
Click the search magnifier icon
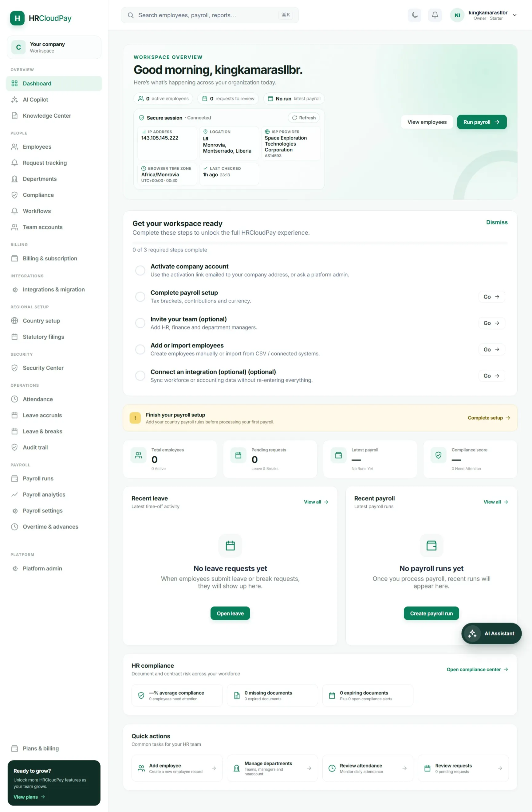(x=130, y=15)
